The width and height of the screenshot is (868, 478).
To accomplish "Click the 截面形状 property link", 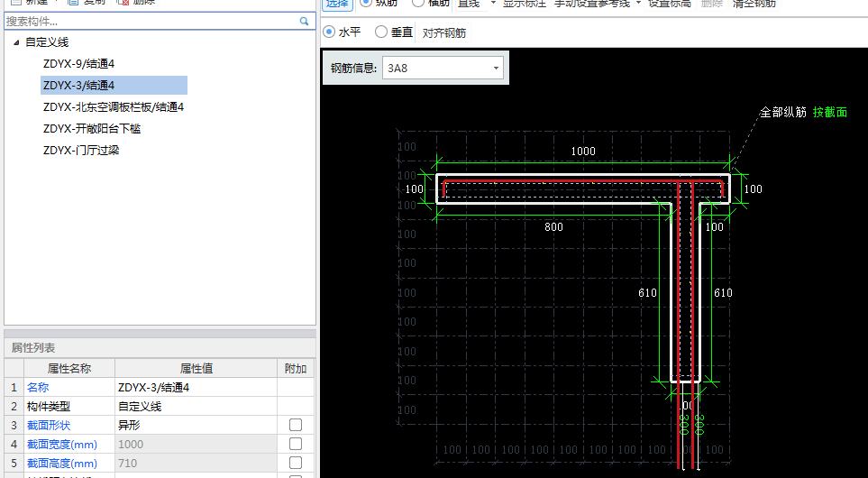I will click(49, 426).
